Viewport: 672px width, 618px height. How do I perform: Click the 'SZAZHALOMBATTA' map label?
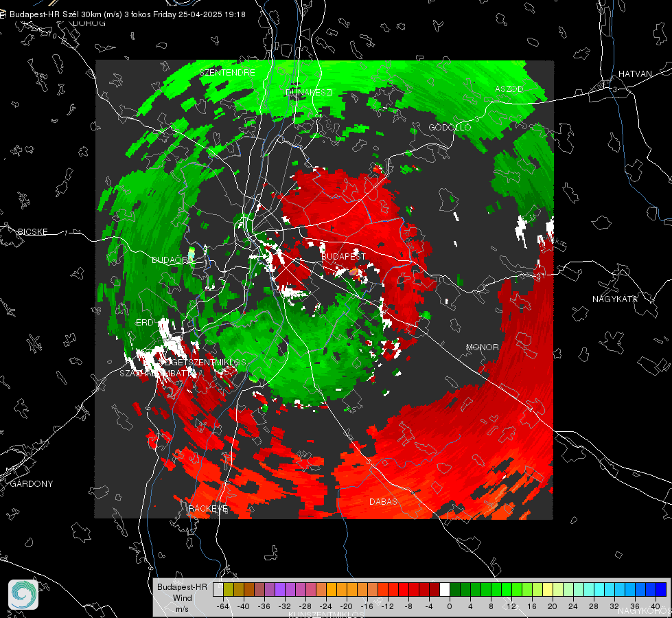157,373
